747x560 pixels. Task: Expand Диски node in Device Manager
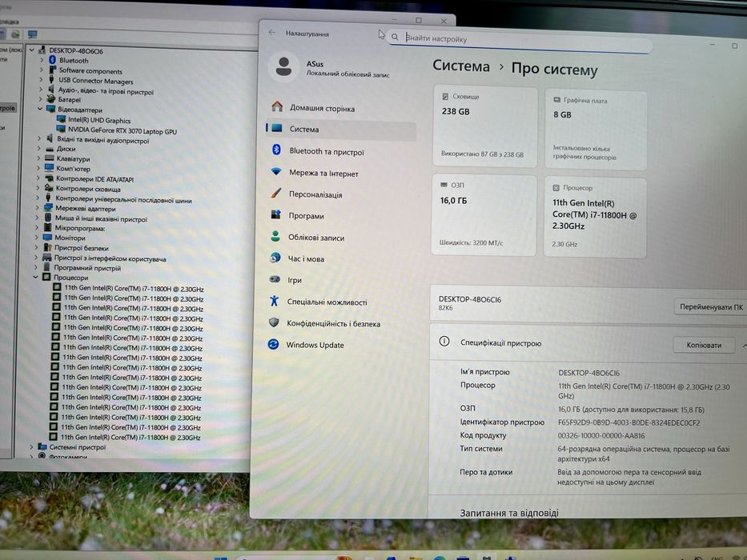coord(39,149)
